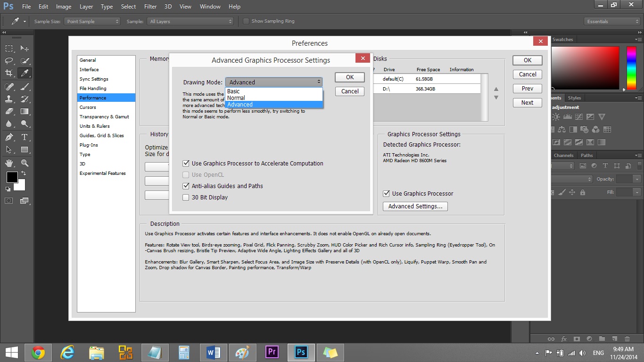644x362 pixels.
Task: Select the Crop tool
Action: click(9, 73)
